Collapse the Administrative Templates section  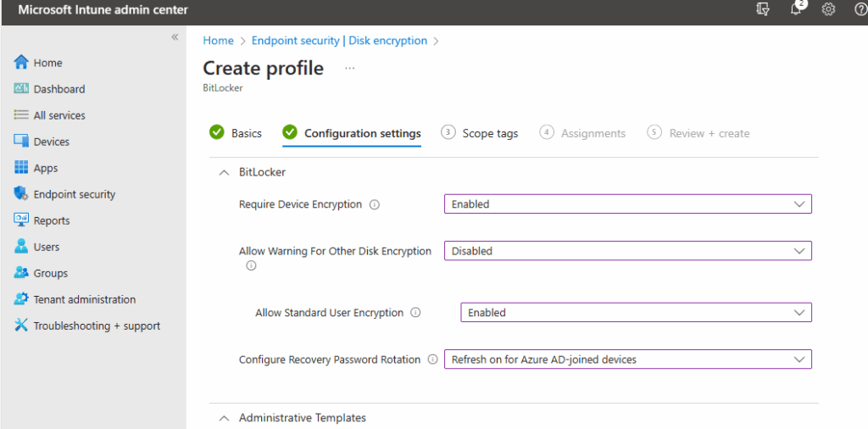225,418
